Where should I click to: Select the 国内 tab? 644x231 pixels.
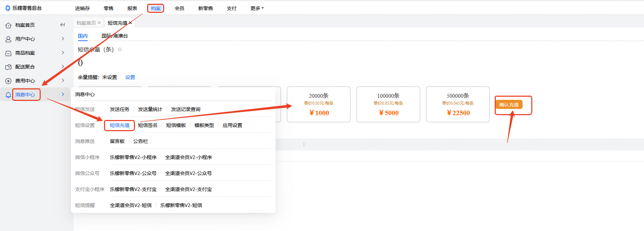pyautogui.click(x=83, y=36)
